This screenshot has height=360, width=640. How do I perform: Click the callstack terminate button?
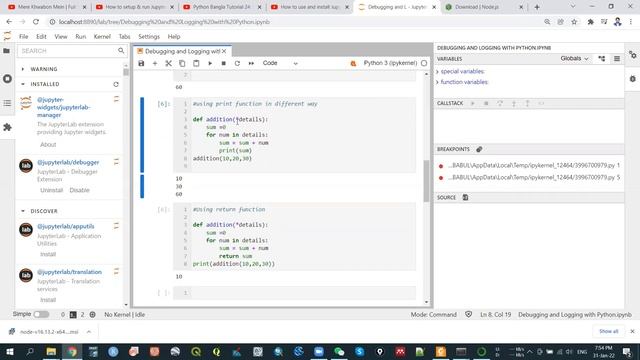pos(486,103)
